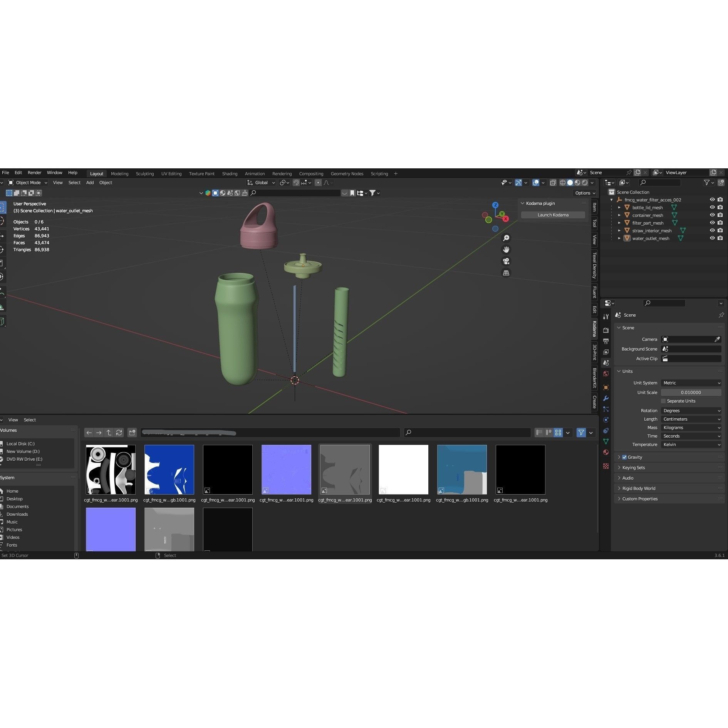Expand the bottle_lid_mesh tree item
The image size is (728, 728).
pos(619,207)
